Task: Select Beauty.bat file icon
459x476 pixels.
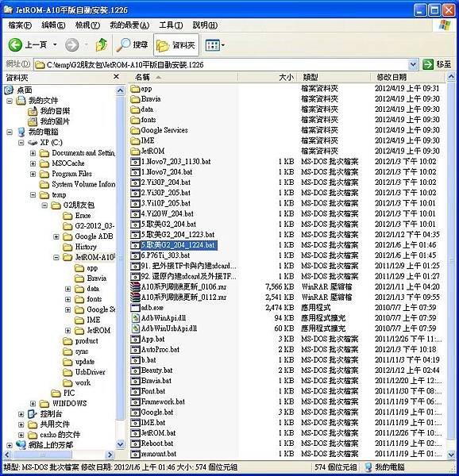Action: click(x=135, y=370)
